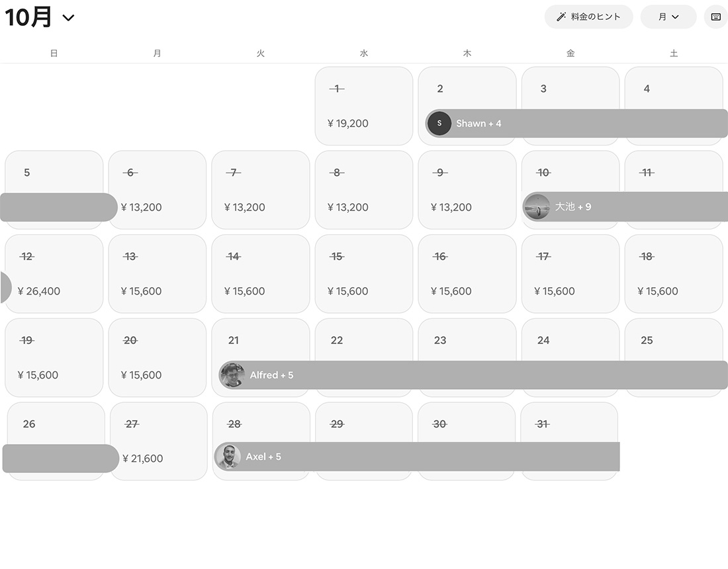The image size is (728, 569).
Task: Select October 12 cell priced ¥26,400
Action: coord(54,274)
